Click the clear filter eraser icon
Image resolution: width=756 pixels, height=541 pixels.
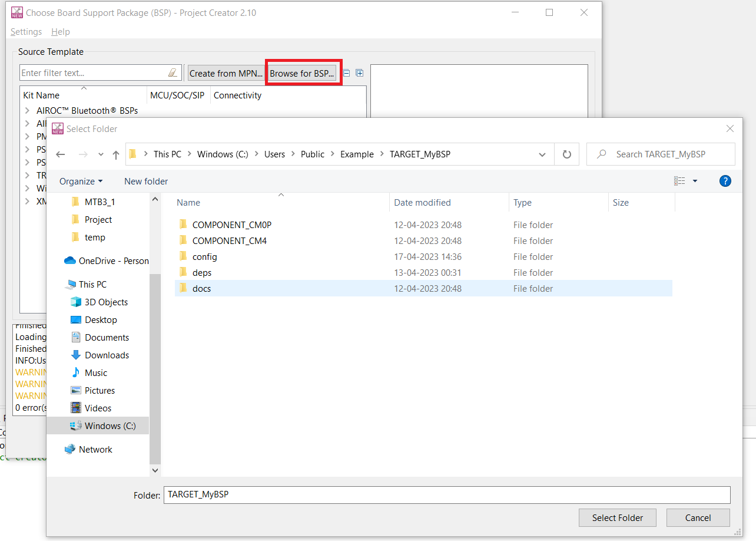(x=173, y=73)
